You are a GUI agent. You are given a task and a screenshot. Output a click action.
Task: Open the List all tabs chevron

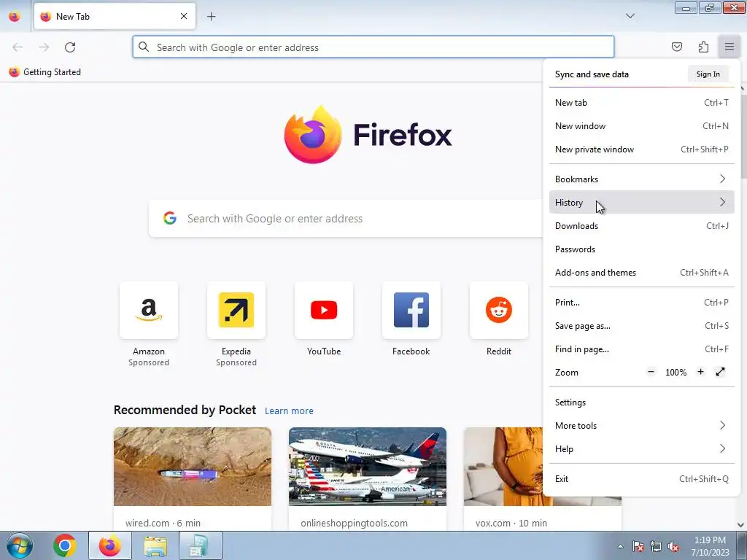630,16
